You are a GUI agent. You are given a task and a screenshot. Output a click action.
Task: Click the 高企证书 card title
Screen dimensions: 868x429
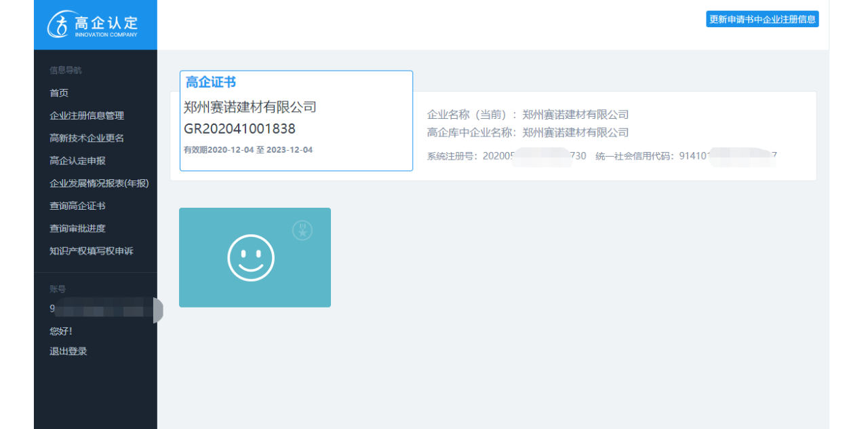click(211, 82)
